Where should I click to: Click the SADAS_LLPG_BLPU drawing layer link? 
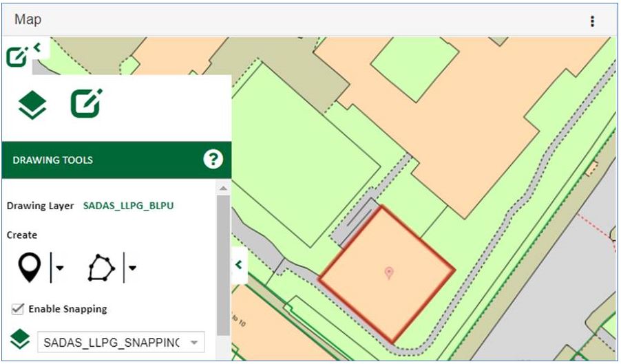click(128, 206)
